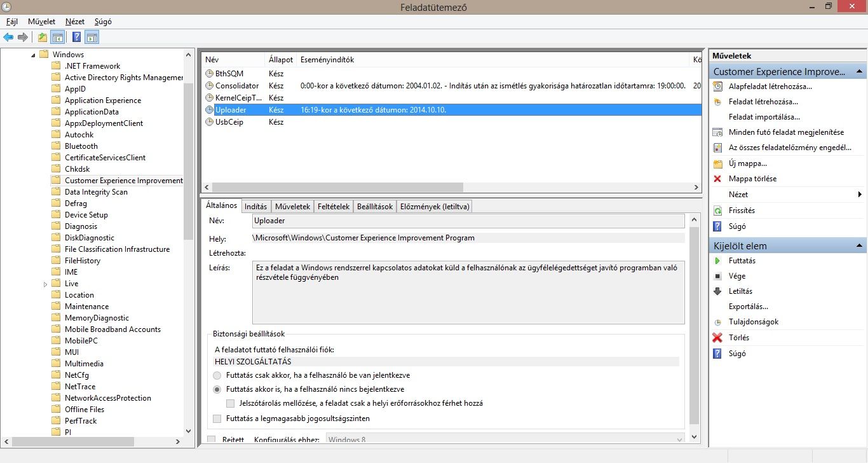Sort by the Állapot column header
868x463 pixels.
(x=281, y=59)
